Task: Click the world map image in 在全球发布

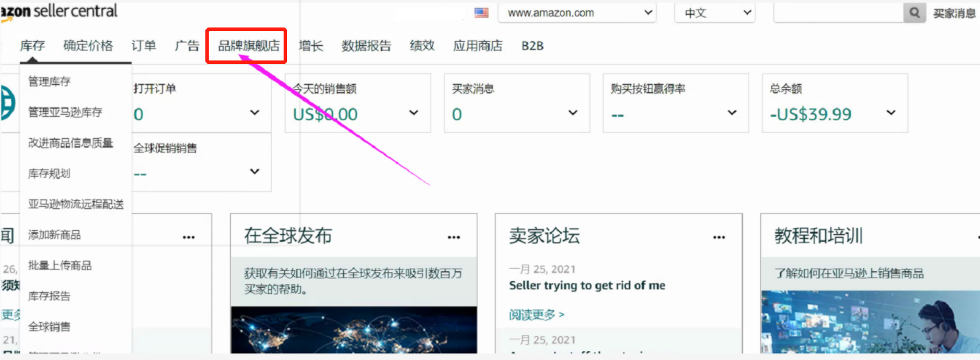Action: [354, 330]
